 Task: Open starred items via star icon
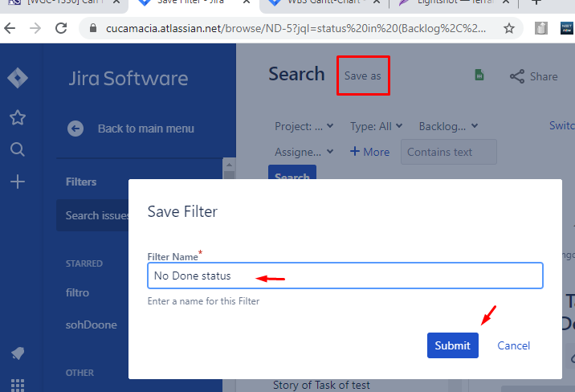18,118
